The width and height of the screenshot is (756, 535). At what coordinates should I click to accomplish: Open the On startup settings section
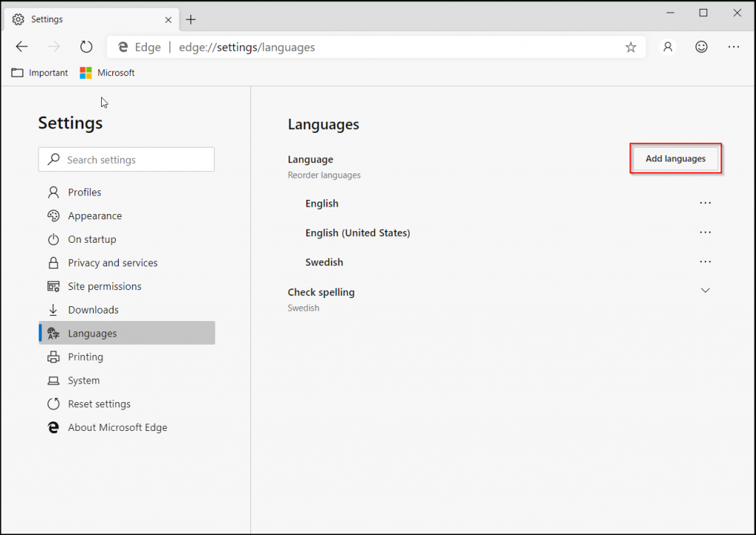(92, 239)
